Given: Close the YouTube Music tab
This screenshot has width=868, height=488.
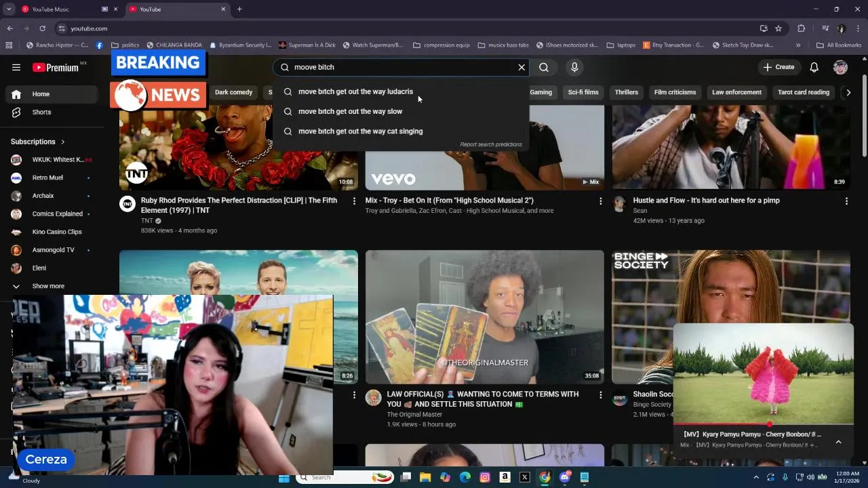Looking at the screenshot, I should 116,9.
